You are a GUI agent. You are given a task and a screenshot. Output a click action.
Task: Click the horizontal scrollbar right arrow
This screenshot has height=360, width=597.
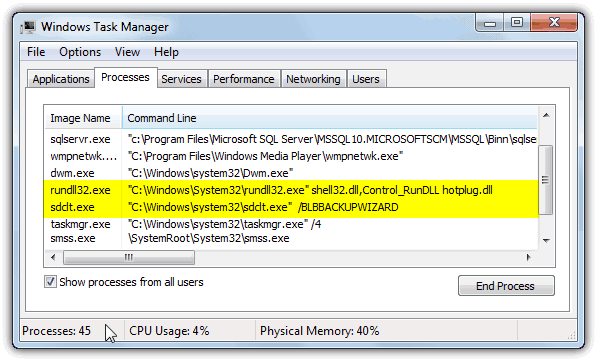coord(528,258)
